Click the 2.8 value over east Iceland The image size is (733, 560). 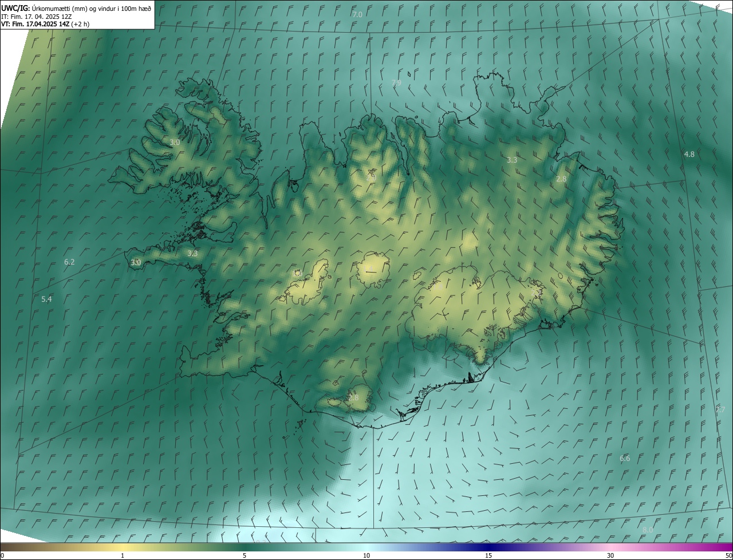(x=561, y=179)
